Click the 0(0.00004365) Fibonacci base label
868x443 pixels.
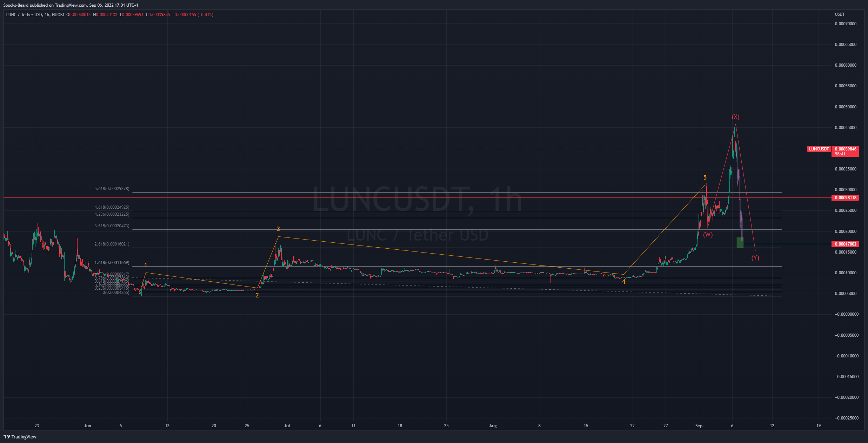[116, 293]
